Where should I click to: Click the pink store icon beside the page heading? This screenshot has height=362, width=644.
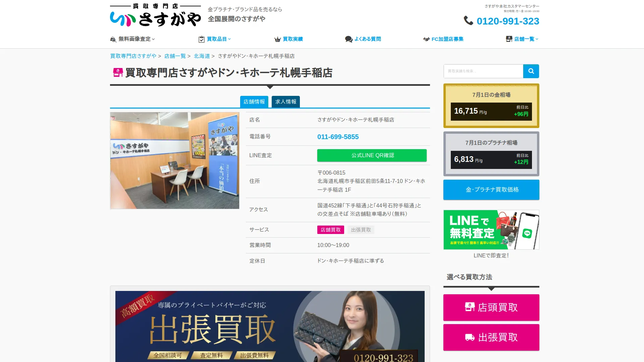click(x=118, y=72)
